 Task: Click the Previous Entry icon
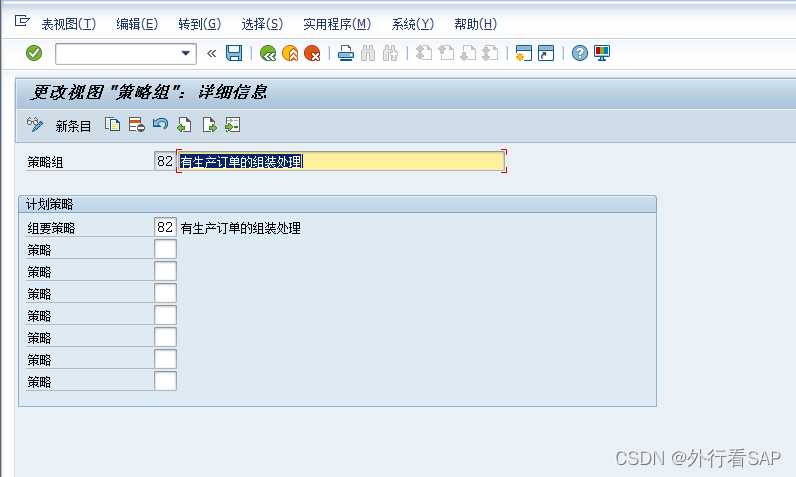coord(184,125)
